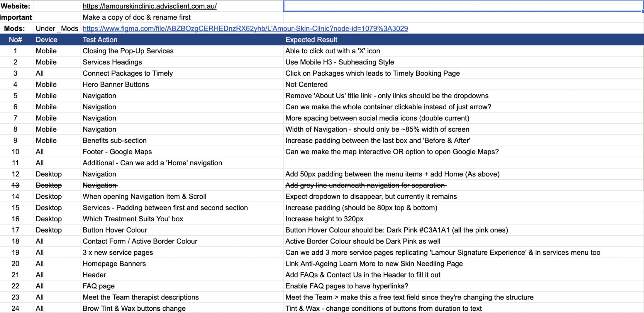Select 'Additional - Can we add a 'Home' navigation' cell

pos(182,163)
